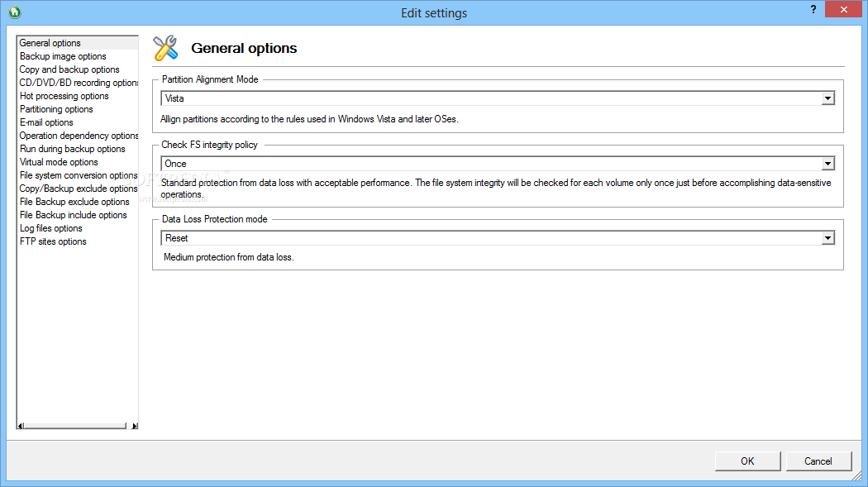Choose E-mail options from the list
This screenshot has height=487, width=868.
(46, 123)
